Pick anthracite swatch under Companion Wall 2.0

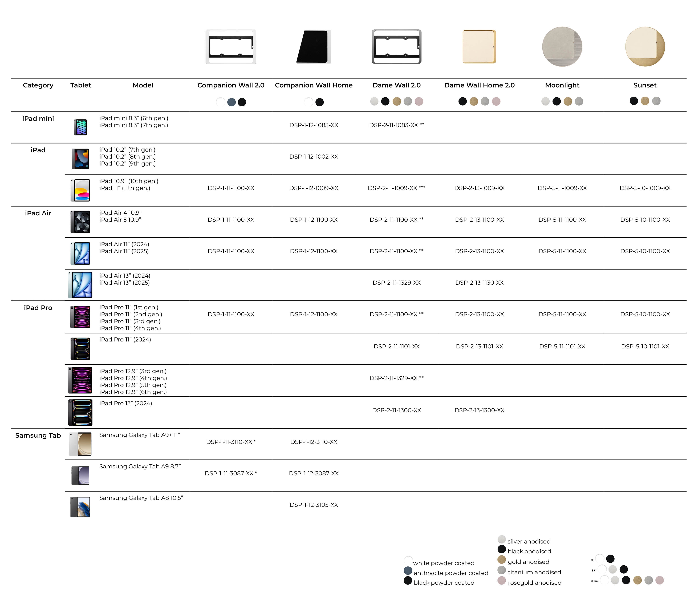(231, 102)
